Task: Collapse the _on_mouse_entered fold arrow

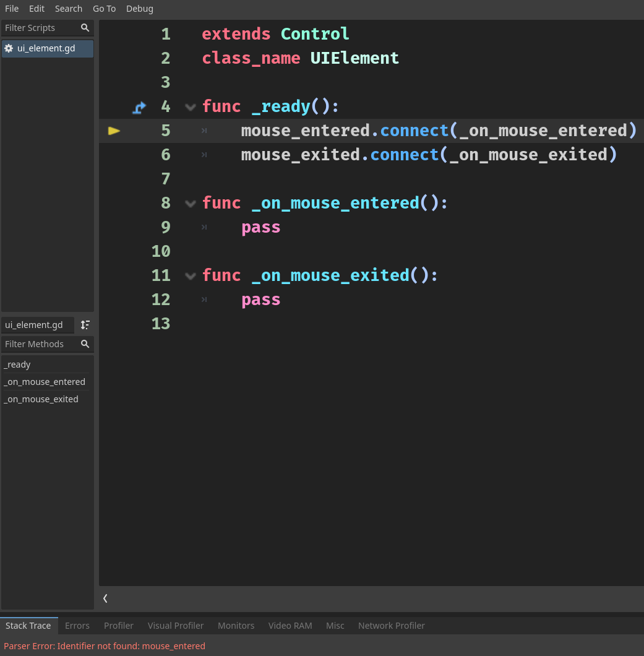Action: pyautogui.click(x=190, y=203)
